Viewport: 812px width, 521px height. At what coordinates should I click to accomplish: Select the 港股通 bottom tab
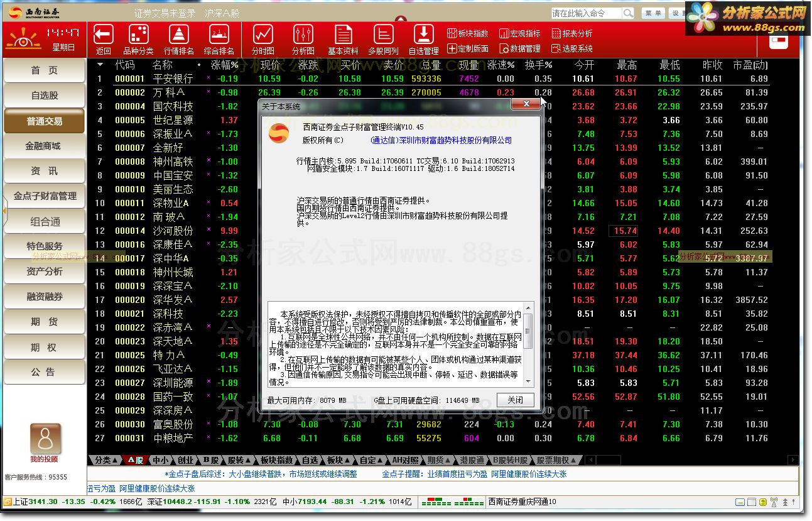coord(472,460)
